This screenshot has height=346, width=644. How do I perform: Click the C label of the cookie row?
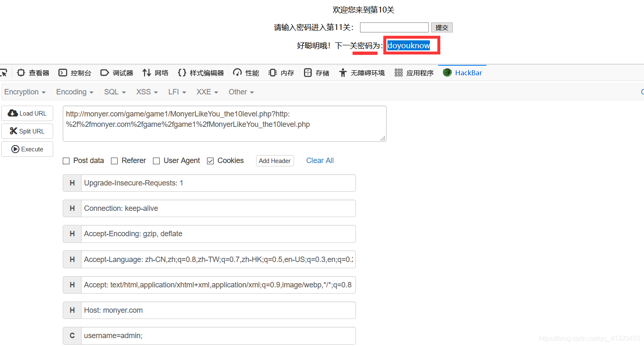point(72,336)
